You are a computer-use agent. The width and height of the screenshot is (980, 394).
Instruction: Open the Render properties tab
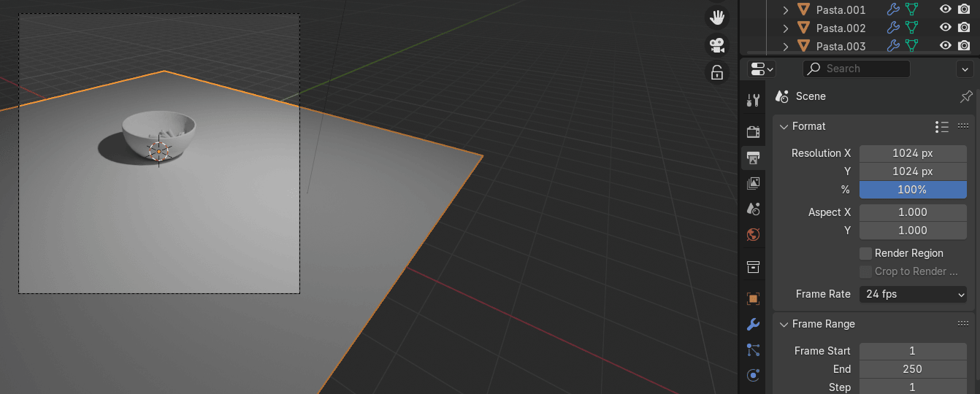(754, 131)
